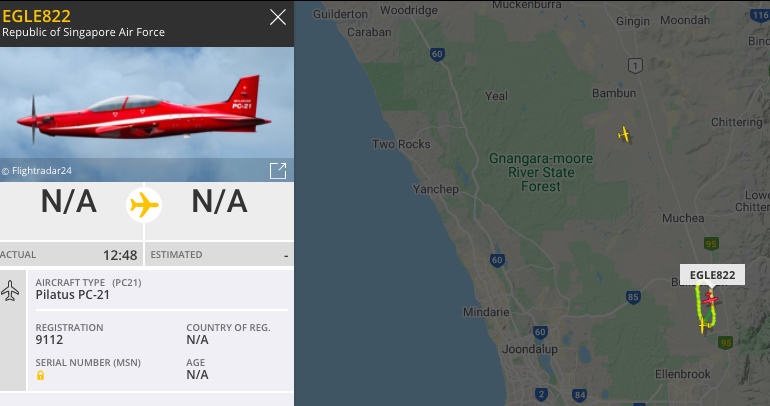Click the Ellenbrook suburb label

click(x=683, y=374)
